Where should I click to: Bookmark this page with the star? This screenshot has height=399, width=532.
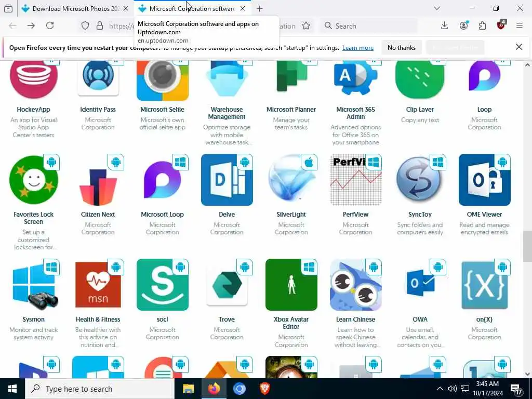pos(306,26)
